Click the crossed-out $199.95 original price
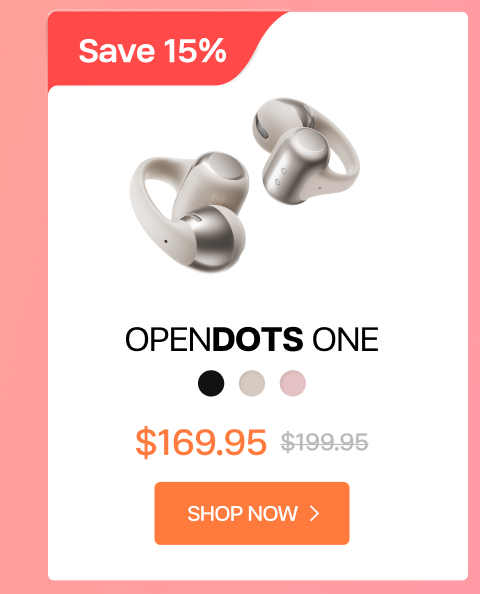This screenshot has height=594, width=480. click(x=324, y=442)
